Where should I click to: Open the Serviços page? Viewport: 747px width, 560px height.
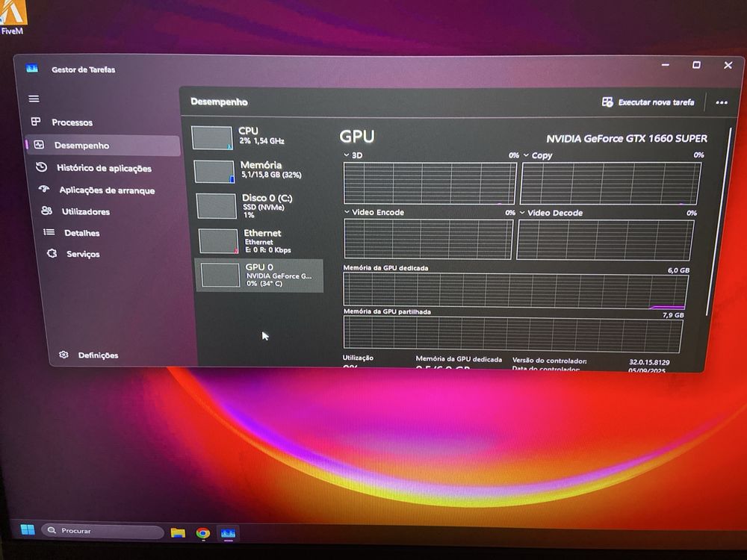83,254
